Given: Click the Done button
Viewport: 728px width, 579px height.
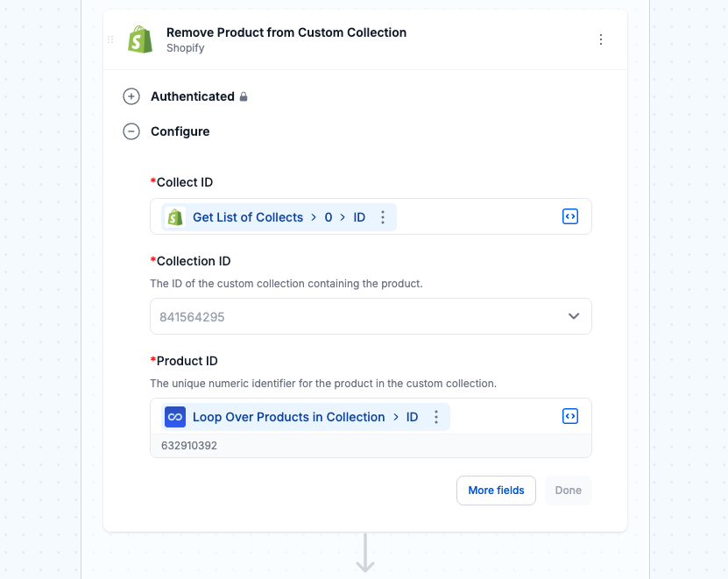Looking at the screenshot, I should [x=569, y=491].
